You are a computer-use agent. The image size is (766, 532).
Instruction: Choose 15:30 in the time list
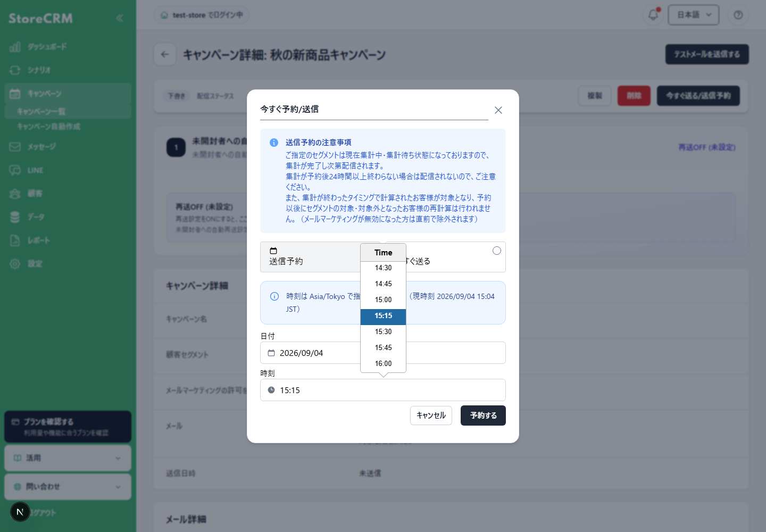(x=383, y=331)
